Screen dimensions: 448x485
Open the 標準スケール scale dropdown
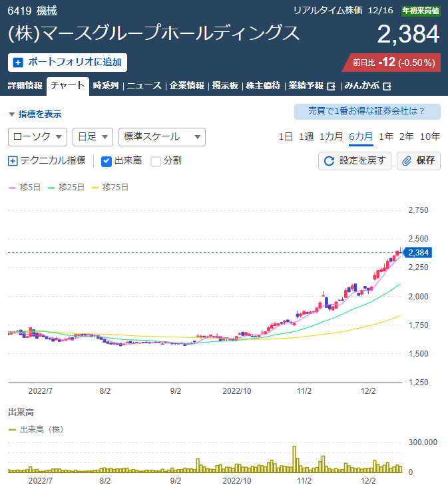tap(161, 136)
